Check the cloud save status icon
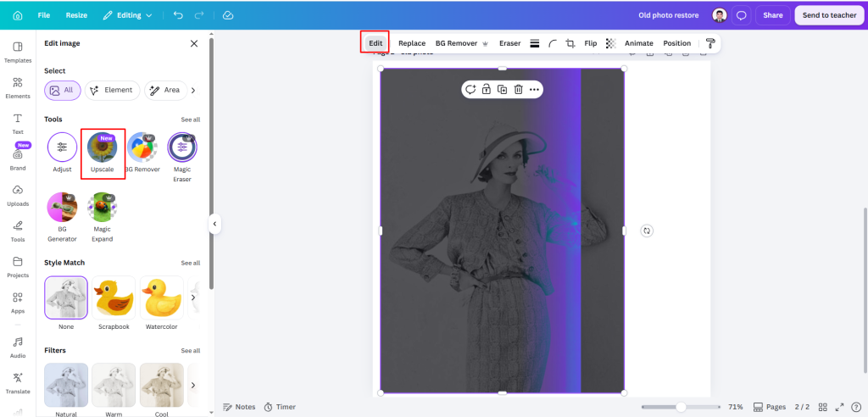Viewport: 868px width, 417px height. [x=228, y=15]
